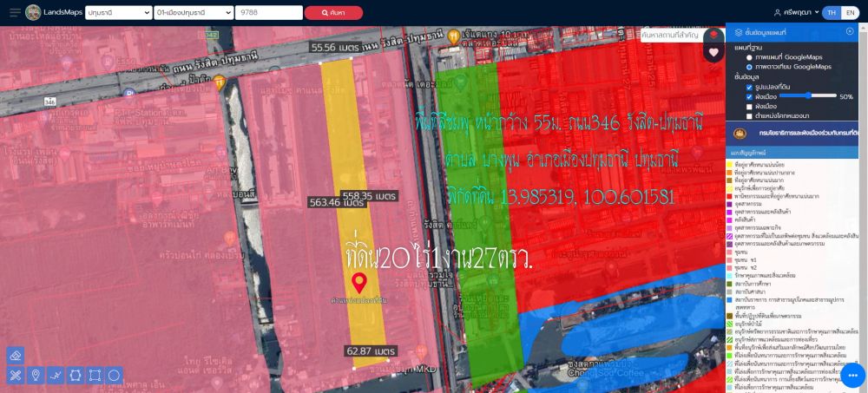Choose the location pin marker tool
Screen dimensions: 868x393
coord(36,376)
